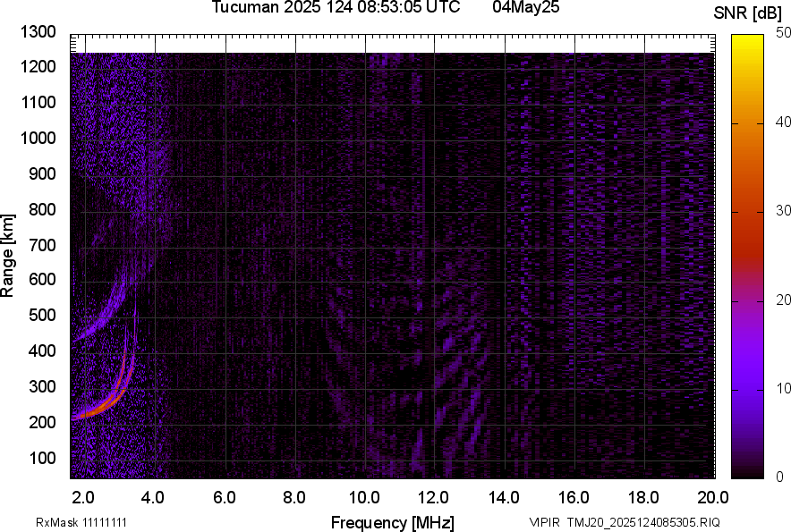Click the 900 range tick label
This screenshot has width=791, height=532.
[42, 173]
